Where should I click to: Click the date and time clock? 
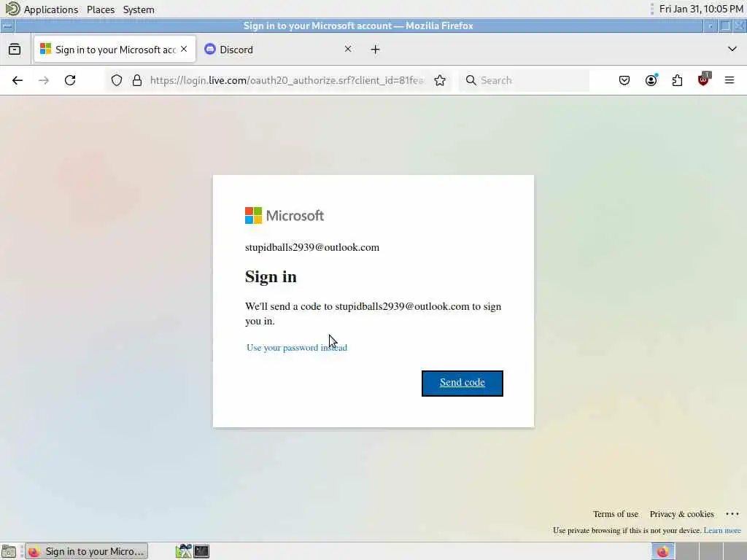click(x=701, y=9)
